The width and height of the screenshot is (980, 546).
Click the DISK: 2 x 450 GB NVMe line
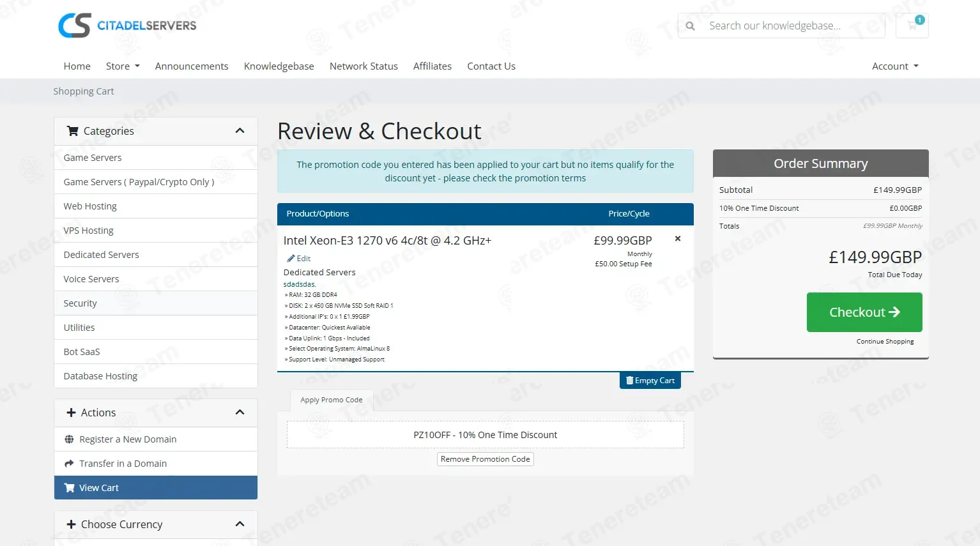tap(339, 306)
